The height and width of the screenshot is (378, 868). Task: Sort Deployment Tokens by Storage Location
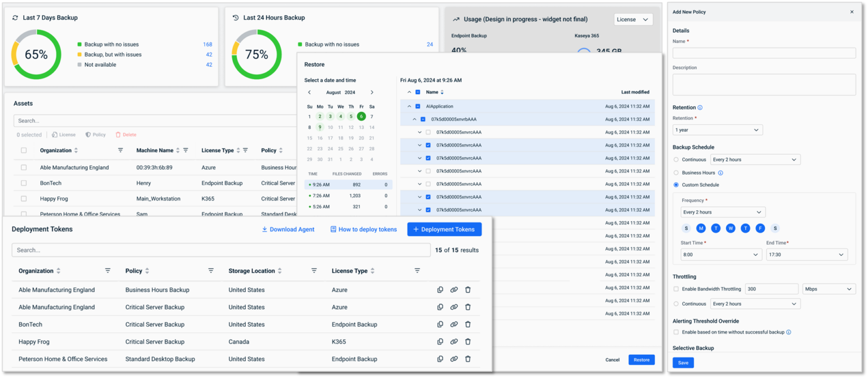click(280, 271)
